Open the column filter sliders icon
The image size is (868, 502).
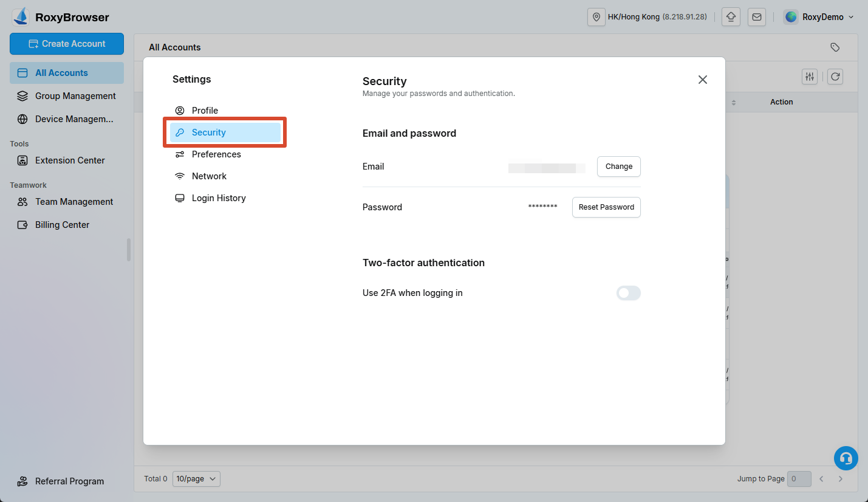(810, 77)
